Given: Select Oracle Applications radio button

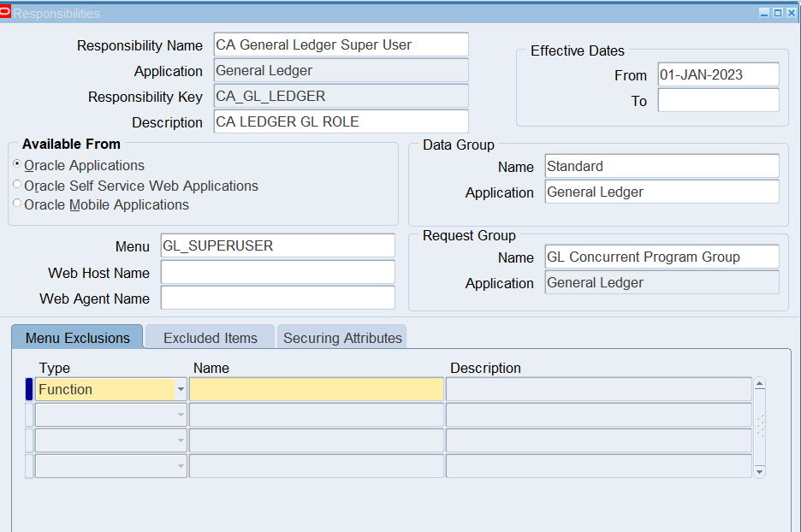Looking at the screenshot, I should click(17, 164).
